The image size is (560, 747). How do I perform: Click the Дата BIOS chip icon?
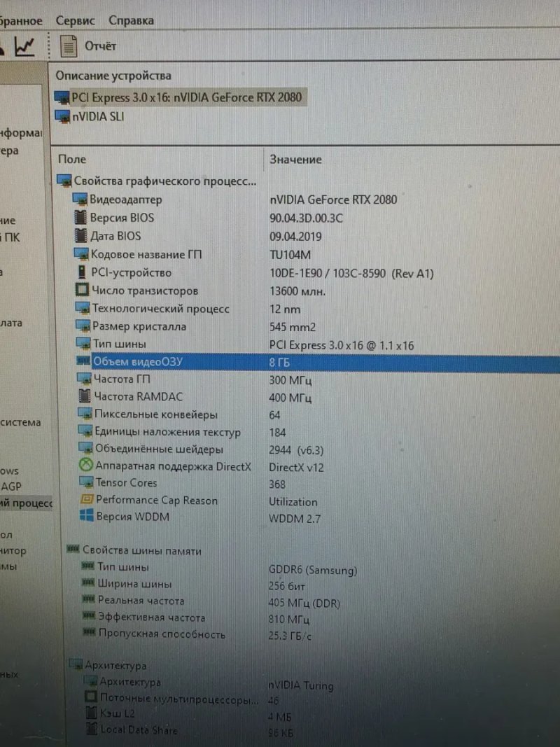coord(81,235)
